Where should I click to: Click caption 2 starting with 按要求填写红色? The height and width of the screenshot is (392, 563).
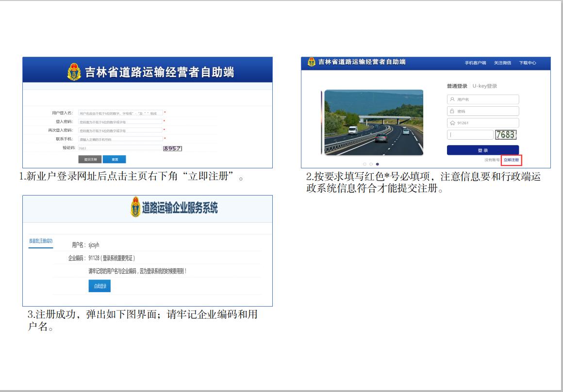tap(423, 182)
